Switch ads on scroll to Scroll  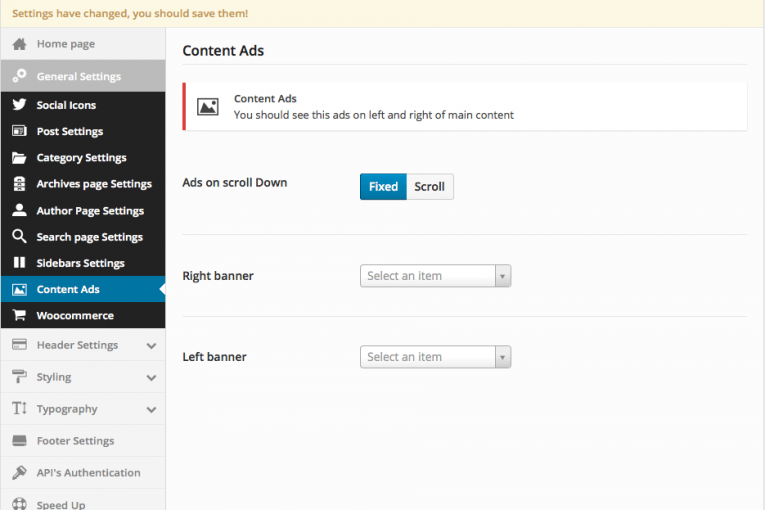[x=430, y=186]
